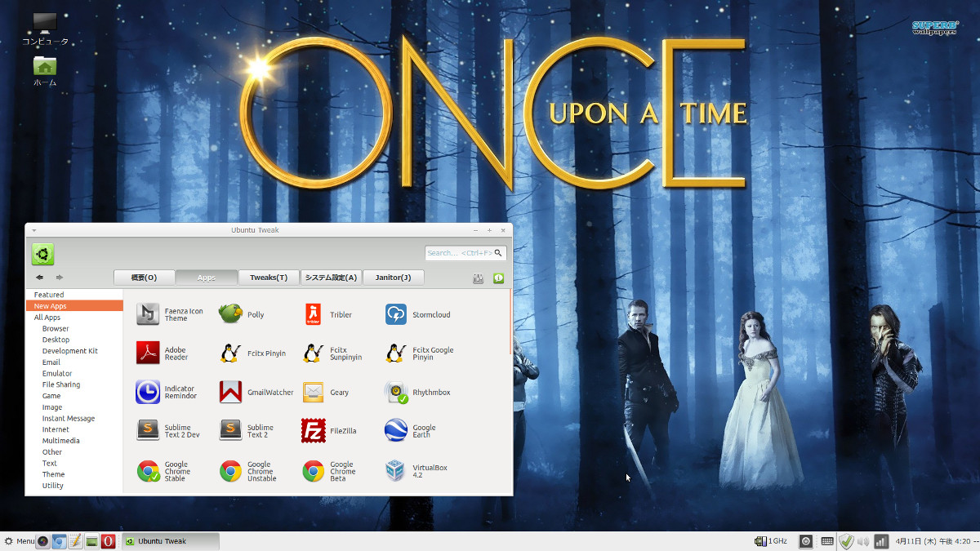Select the Tribler app icon

click(x=314, y=314)
